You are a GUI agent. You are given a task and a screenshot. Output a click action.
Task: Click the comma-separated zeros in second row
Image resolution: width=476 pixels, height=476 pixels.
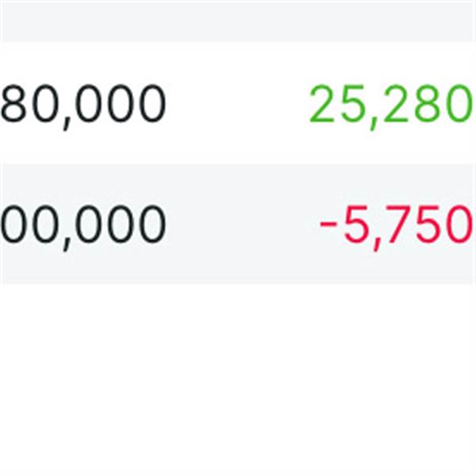coord(119,225)
